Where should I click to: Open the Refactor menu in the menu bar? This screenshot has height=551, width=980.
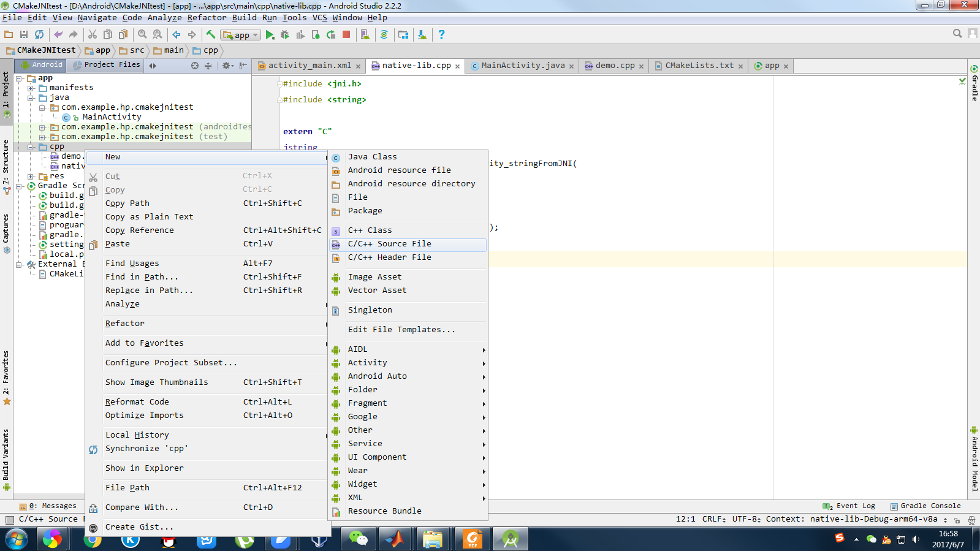207,18
